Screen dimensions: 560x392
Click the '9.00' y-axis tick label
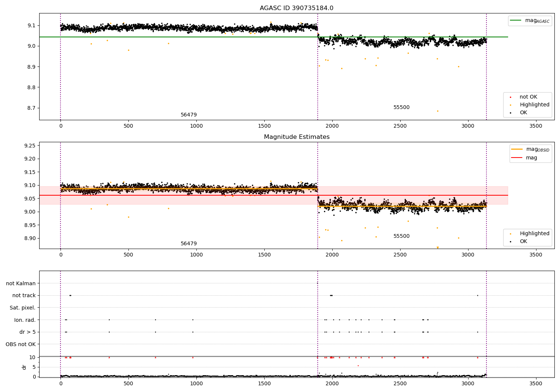(x=30, y=212)
